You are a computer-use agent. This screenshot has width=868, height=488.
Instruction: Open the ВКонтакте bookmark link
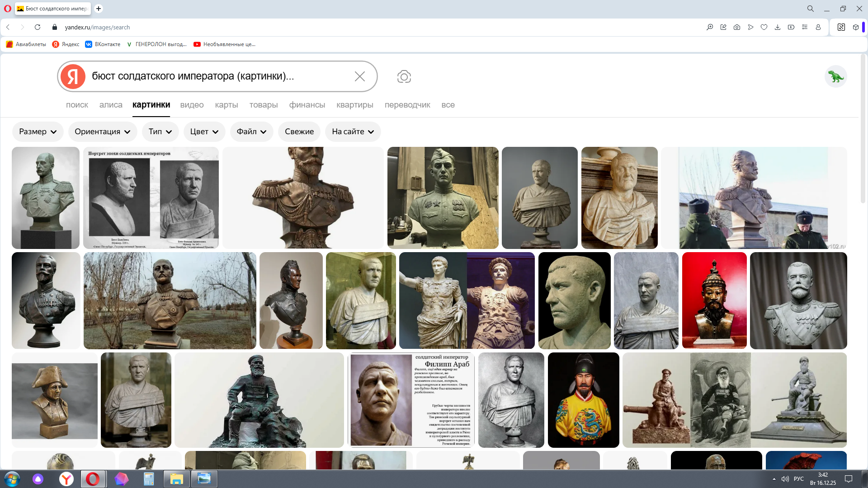click(103, 44)
